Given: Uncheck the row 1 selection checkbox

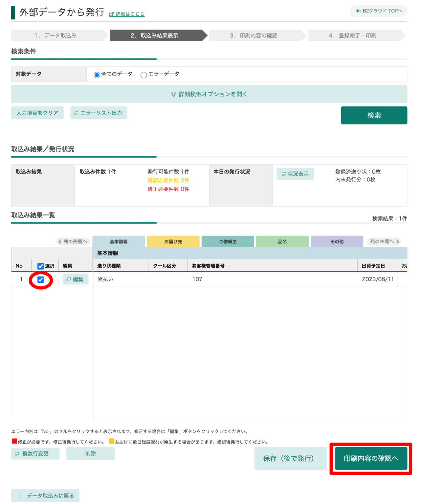Looking at the screenshot, I should [40, 279].
